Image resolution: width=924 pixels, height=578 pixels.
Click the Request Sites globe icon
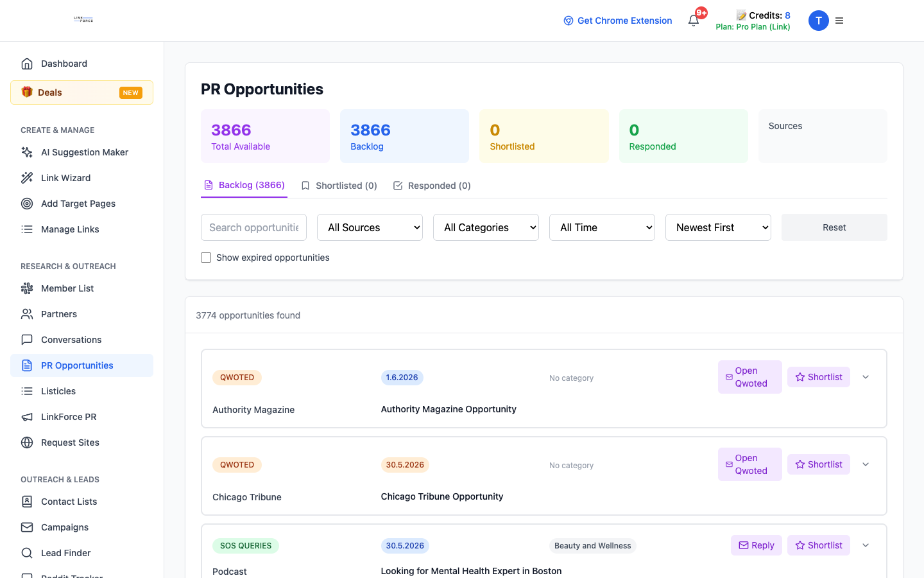point(27,442)
